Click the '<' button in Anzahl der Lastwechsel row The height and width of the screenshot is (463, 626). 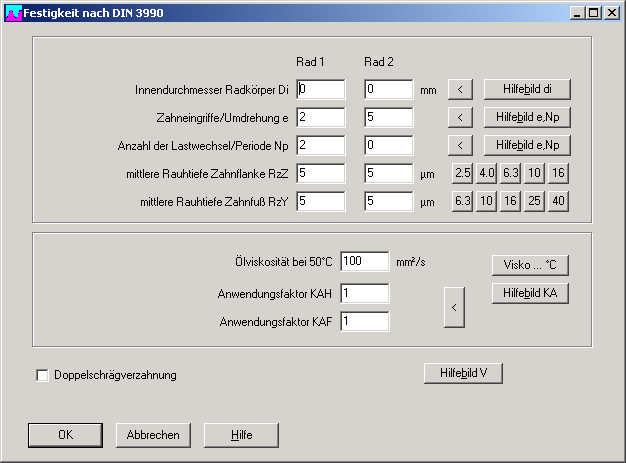[459, 145]
